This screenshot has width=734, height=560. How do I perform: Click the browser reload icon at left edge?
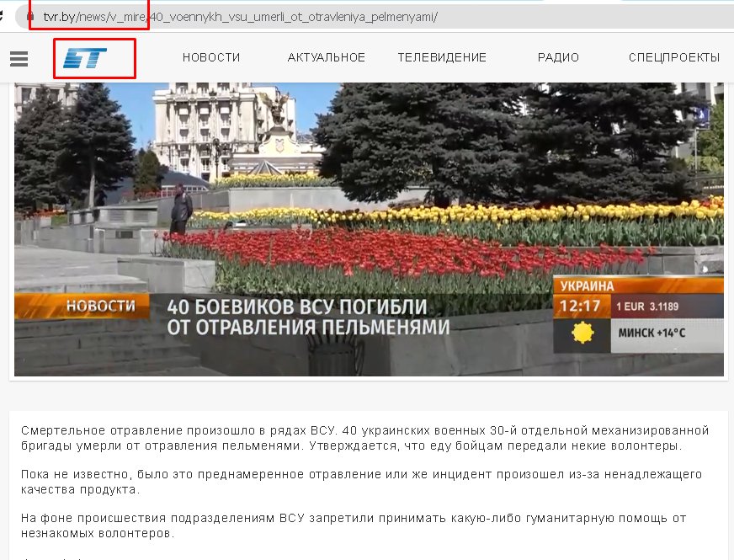tap(3, 16)
